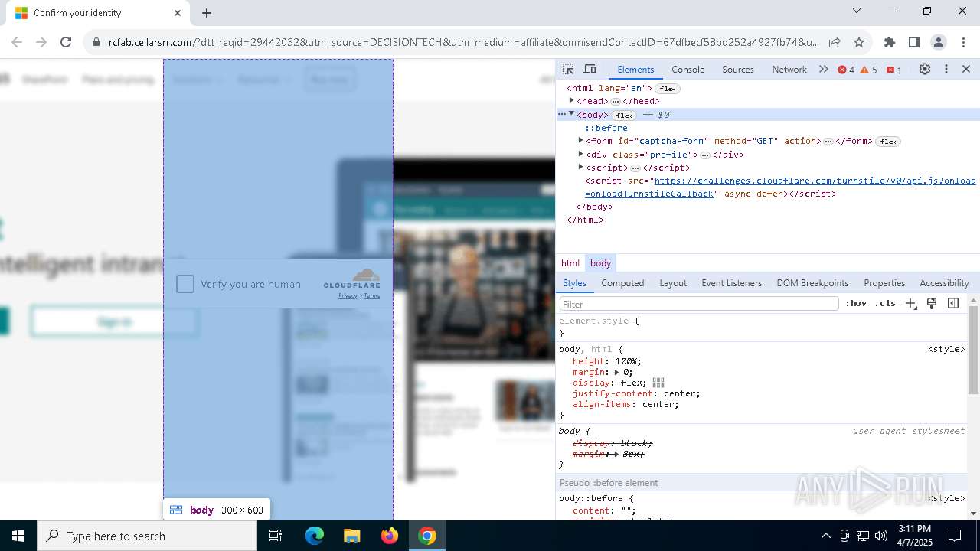Switch to the Network tab
The height and width of the screenshot is (551, 980).
click(789, 70)
